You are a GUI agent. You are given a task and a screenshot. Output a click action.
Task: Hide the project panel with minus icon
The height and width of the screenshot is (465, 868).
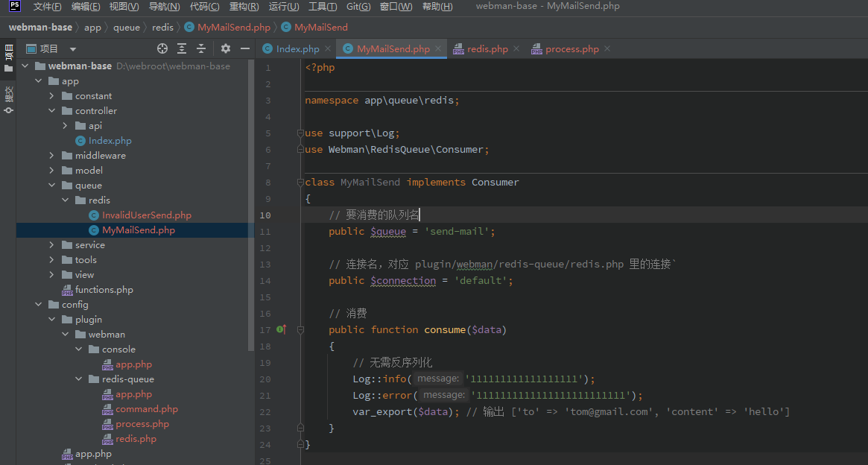[244, 48]
